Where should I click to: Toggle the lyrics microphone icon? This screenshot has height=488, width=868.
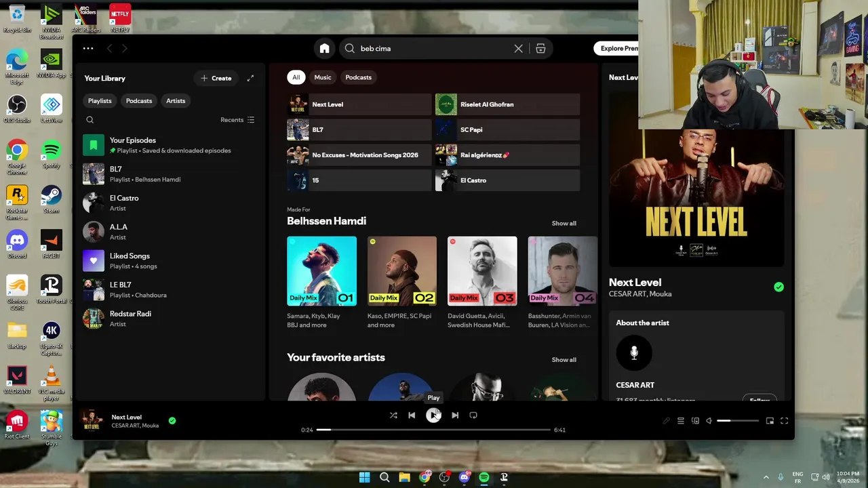click(666, 421)
